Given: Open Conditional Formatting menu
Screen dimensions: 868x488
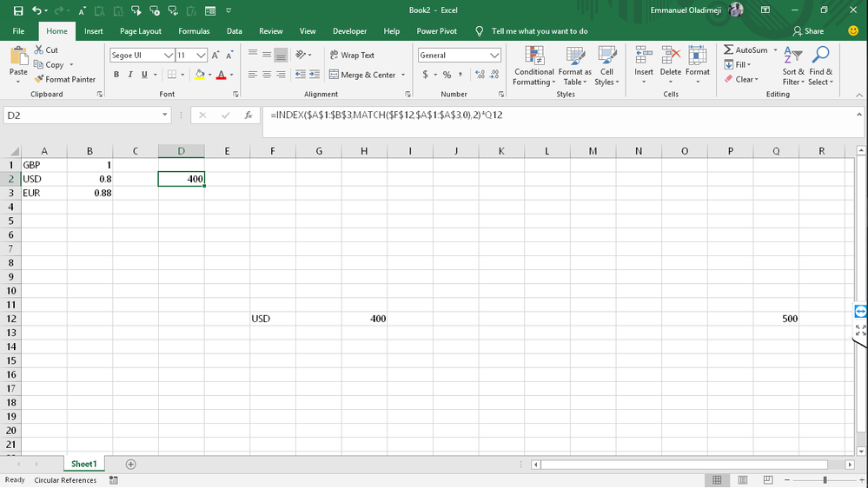Looking at the screenshot, I should 533,66.
